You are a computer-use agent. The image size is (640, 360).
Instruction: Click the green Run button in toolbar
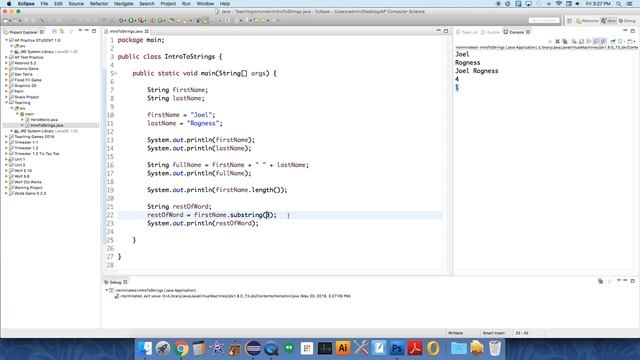pos(131,20)
